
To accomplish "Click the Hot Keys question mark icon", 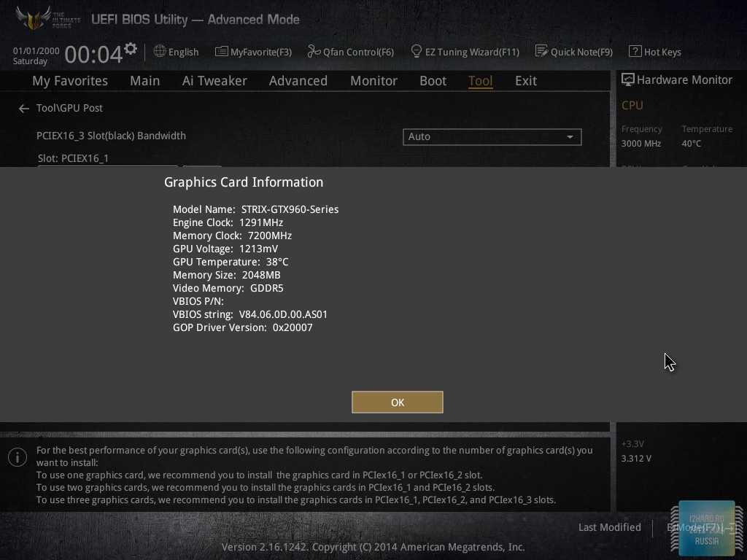I will (635, 51).
